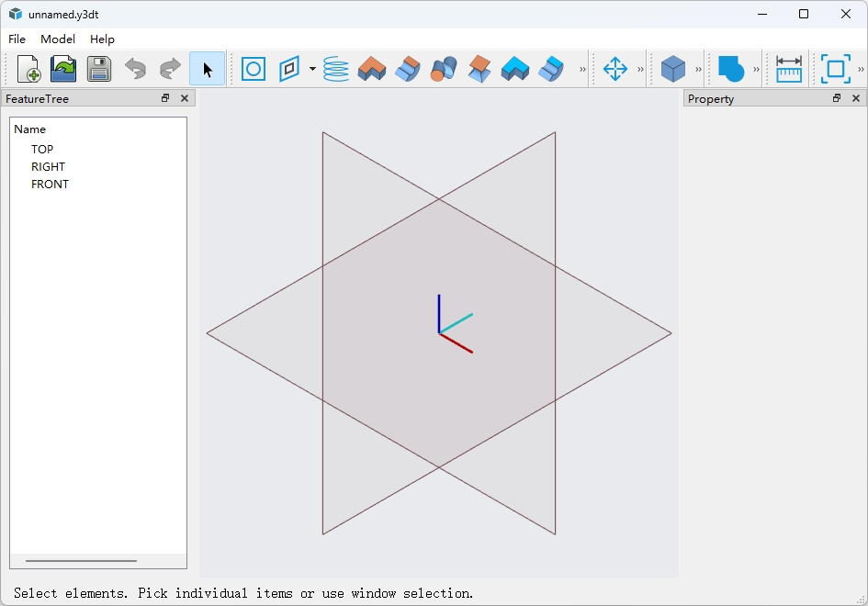Close the FeatureTree panel
This screenshot has width=868, height=606.
[x=185, y=98]
